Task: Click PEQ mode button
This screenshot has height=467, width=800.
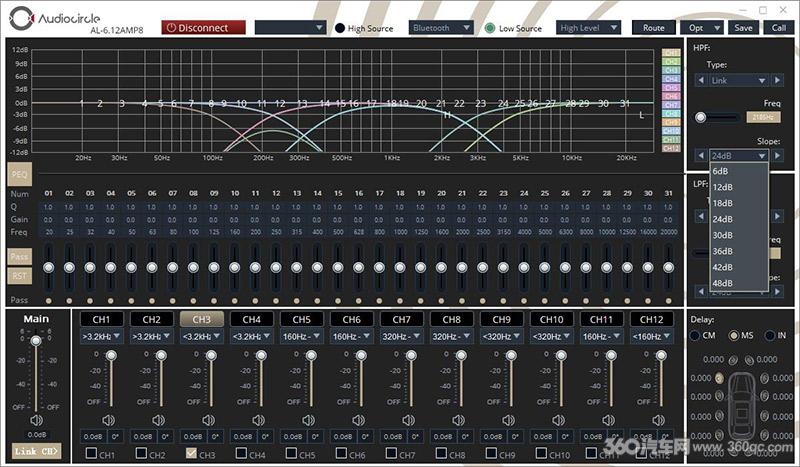Action: pyautogui.click(x=19, y=175)
